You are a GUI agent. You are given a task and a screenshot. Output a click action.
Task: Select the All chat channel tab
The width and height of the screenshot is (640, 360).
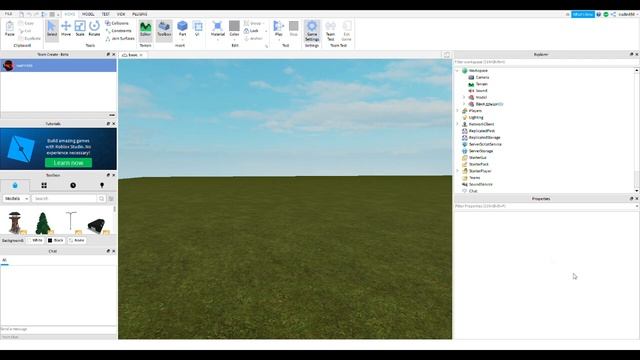[x=4, y=260]
